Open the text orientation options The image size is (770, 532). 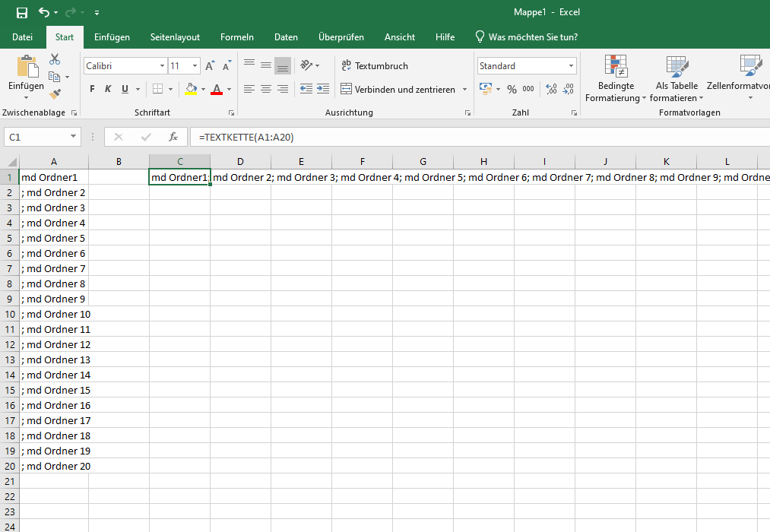(x=309, y=65)
